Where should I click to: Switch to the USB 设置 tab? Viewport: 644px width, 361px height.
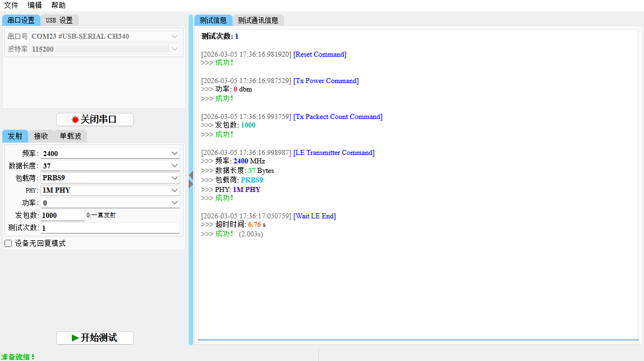(59, 20)
